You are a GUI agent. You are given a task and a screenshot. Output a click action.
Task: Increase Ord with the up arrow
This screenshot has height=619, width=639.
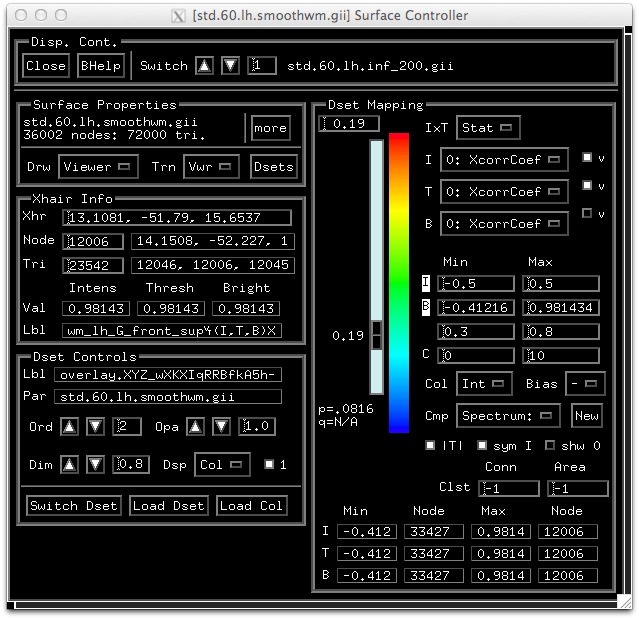69,427
